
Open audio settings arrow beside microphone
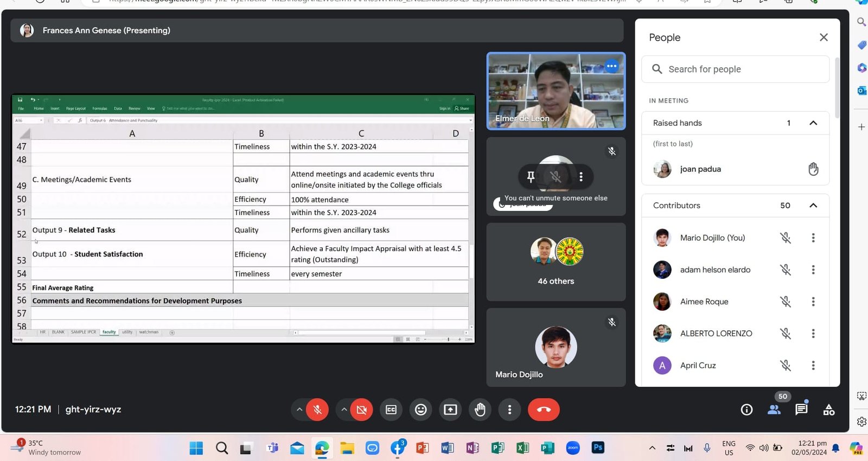(299, 409)
